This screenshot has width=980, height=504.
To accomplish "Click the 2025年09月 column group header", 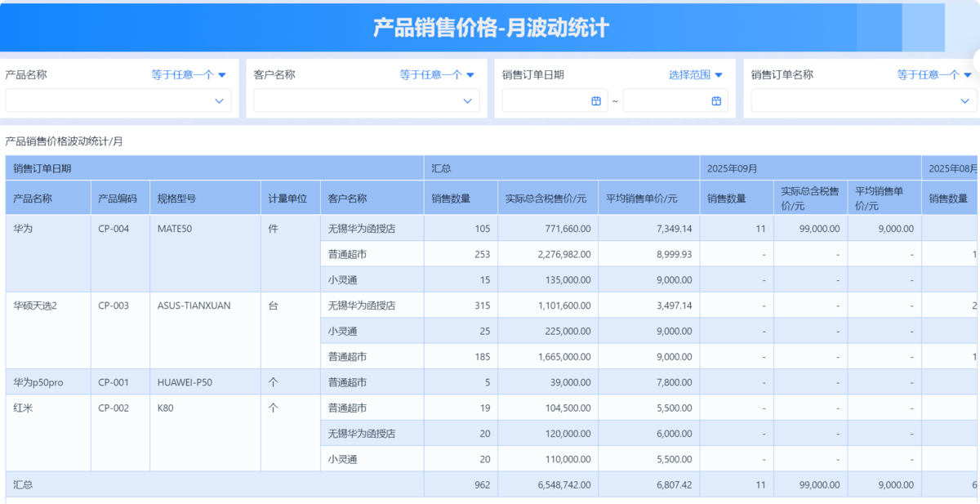I will (x=733, y=168).
